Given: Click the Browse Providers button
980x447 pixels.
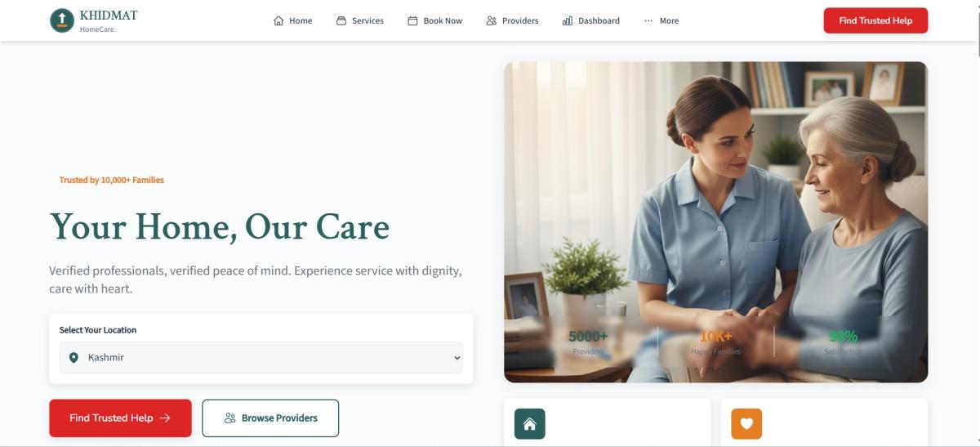Looking at the screenshot, I should [x=270, y=418].
